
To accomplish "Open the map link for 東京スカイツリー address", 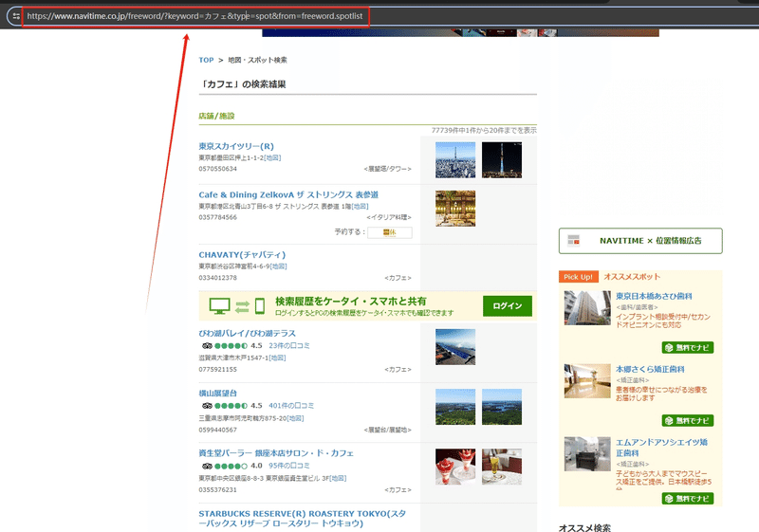I will coord(272,157).
